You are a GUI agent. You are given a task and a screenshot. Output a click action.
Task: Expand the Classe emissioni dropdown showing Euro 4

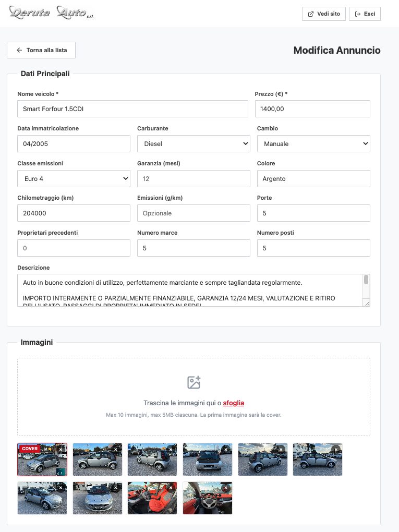point(74,178)
